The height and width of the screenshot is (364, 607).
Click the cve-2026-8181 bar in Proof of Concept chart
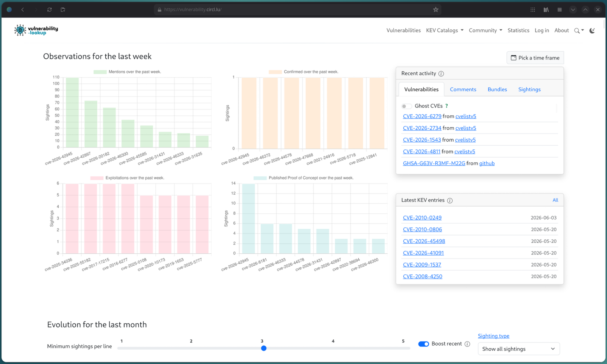point(267,239)
